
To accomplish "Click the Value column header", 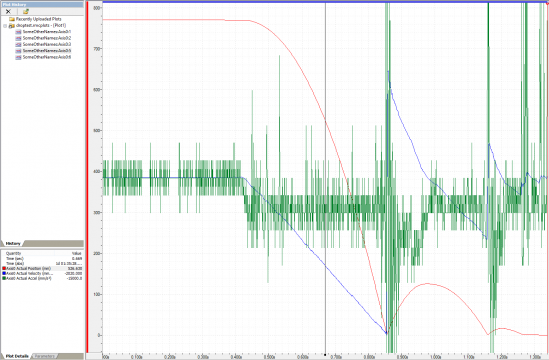I will [76, 253].
